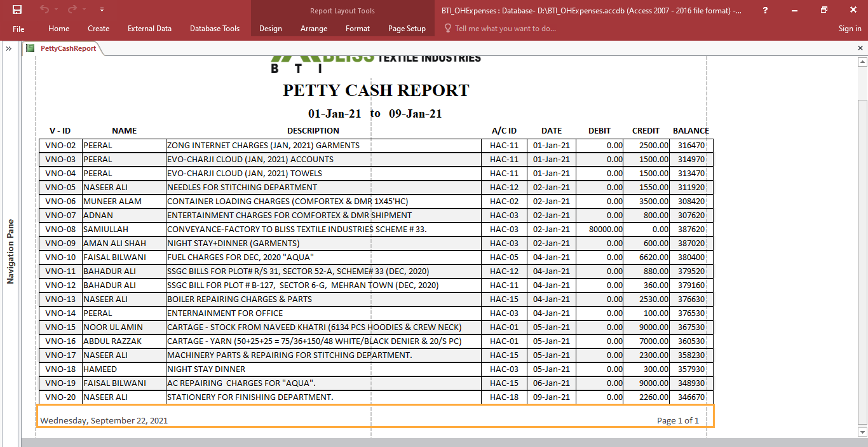The image size is (868, 447).
Task: Select the ZONG INTERNET CHARGES description cell
Action: (323, 146)
